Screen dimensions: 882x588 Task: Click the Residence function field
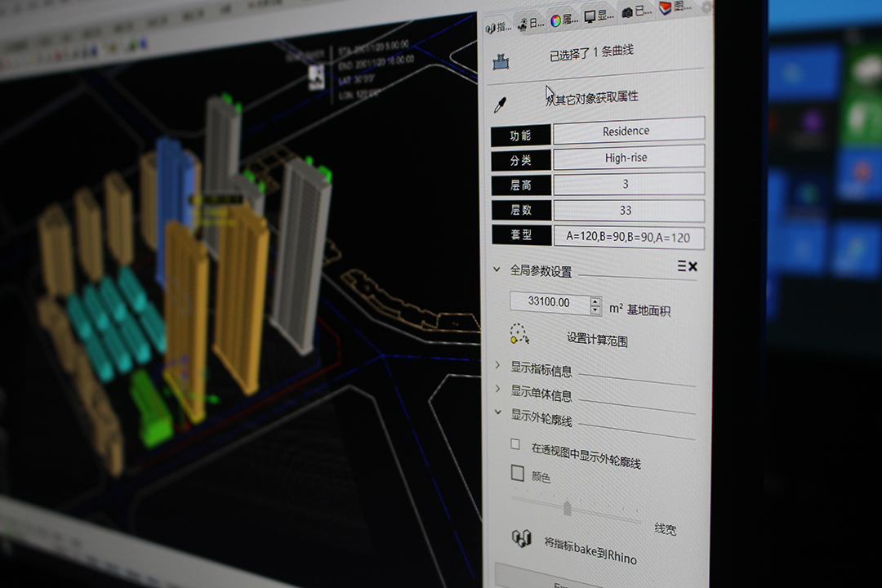(x=627, y=131)
